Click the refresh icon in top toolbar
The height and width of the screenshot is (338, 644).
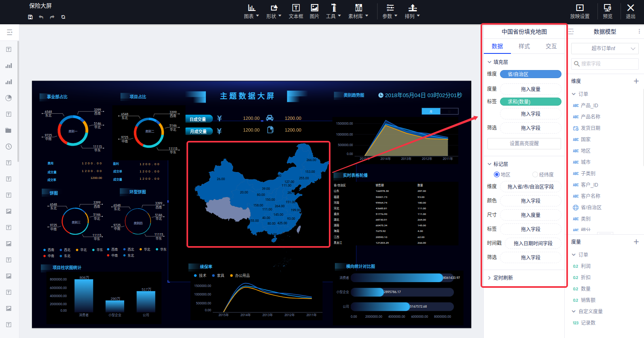63,17
